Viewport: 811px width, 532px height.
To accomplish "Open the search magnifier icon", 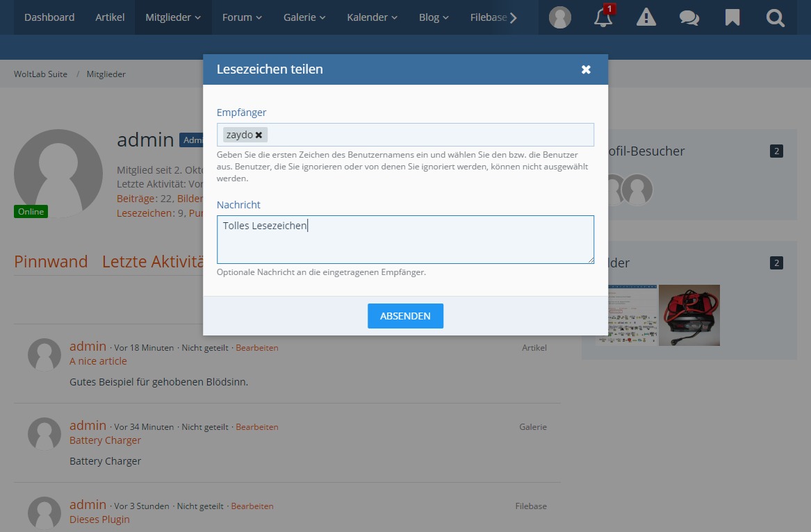I will 775,17.
